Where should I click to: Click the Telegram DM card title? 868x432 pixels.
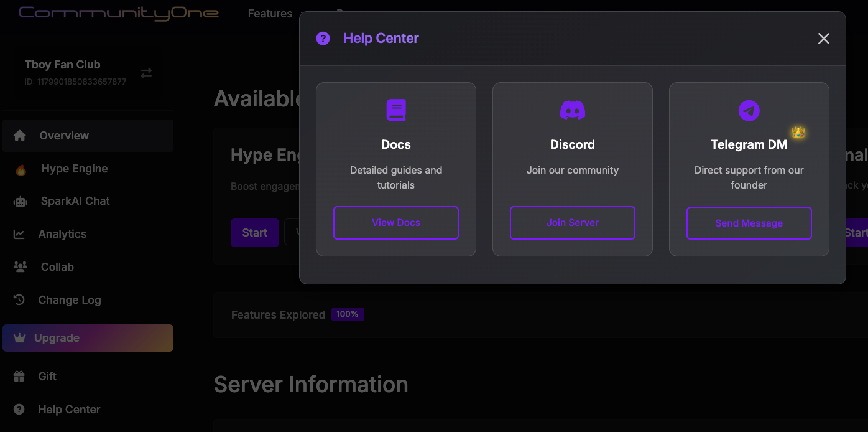tap(749, 144)
